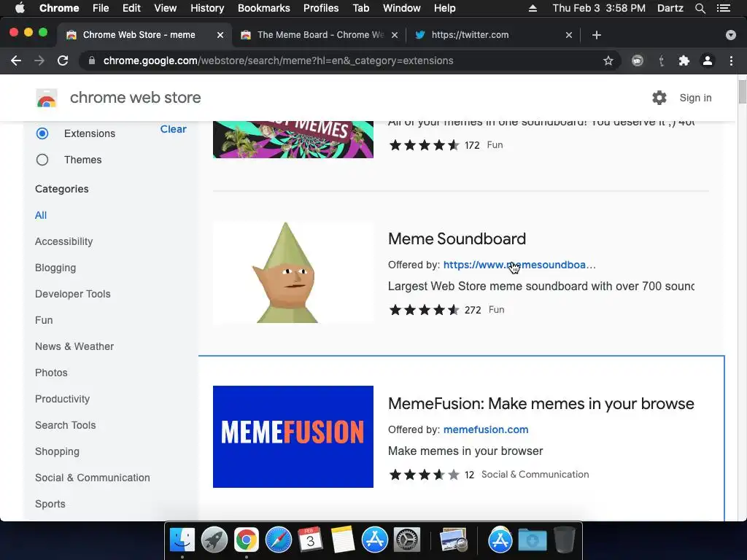Filter by News & Weather category
The height and width of the screenshot is (560, 747).
tap(74, 346)
